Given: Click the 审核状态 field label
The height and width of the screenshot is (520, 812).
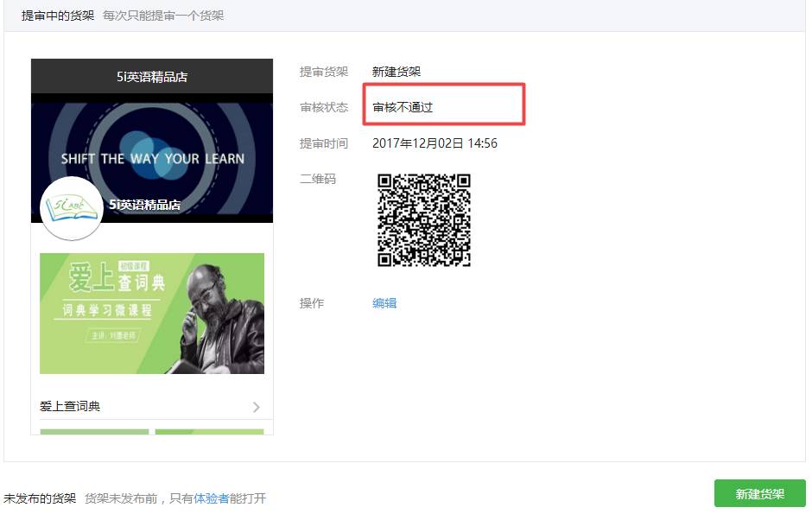Looking at the screenshot, I should [x=324, y=107].
